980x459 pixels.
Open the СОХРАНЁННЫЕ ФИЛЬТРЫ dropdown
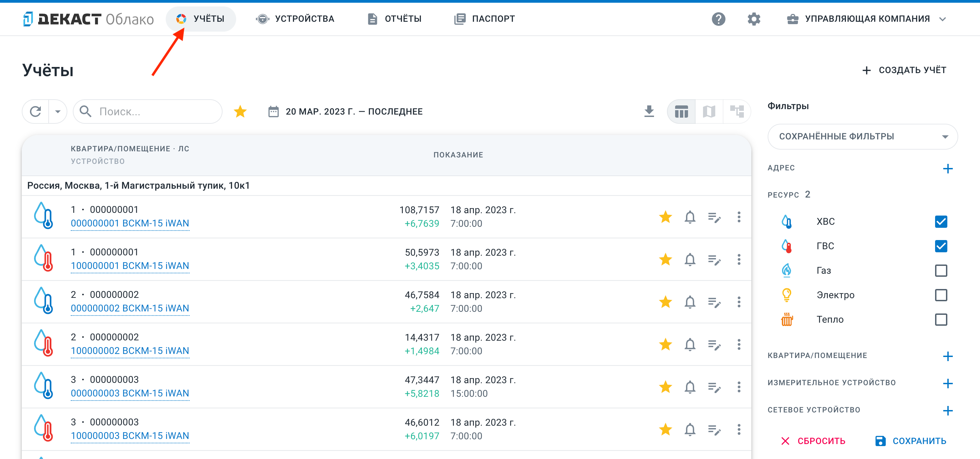coord(863,136)
